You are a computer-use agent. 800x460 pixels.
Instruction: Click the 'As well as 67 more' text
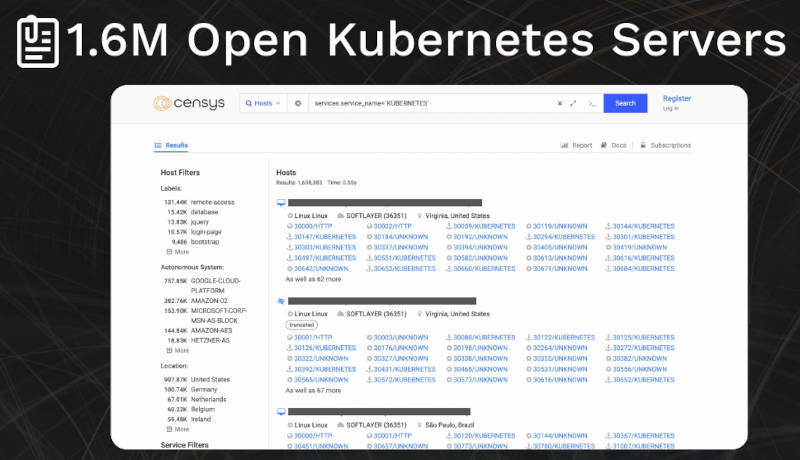[313, 391]
